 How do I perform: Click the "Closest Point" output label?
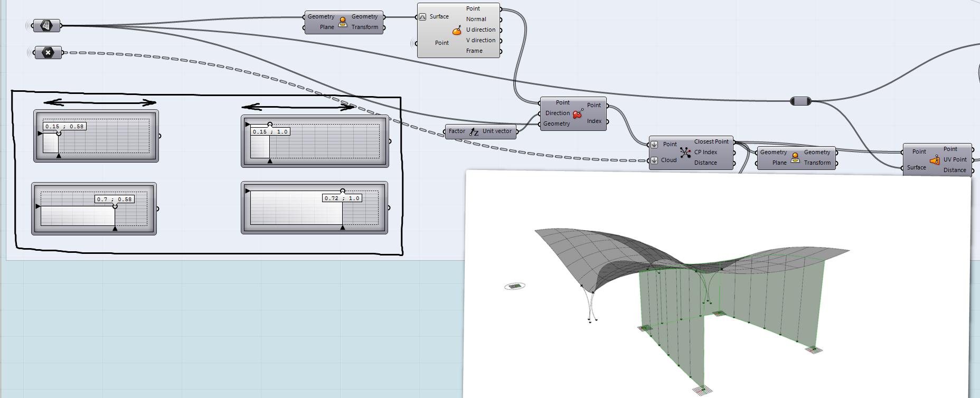click(x=711, y=142)
